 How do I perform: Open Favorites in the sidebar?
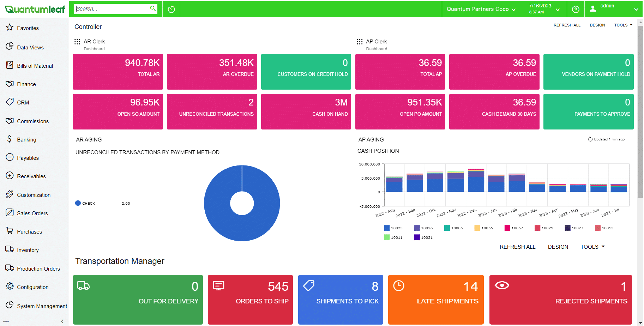[x=22, y=28]
